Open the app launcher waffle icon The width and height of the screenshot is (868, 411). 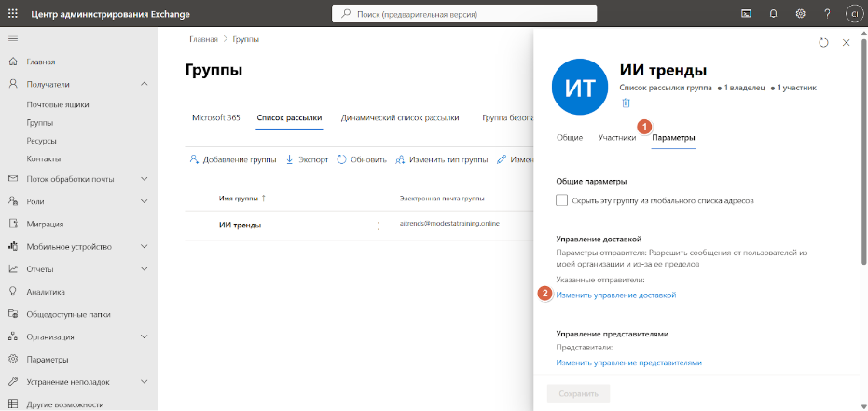coord(13,14)
